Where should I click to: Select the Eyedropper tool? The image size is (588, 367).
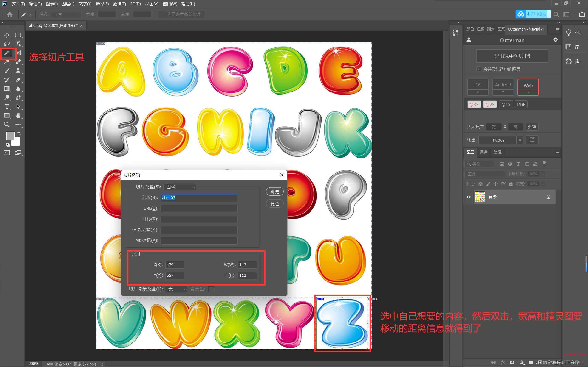point(6,62)
